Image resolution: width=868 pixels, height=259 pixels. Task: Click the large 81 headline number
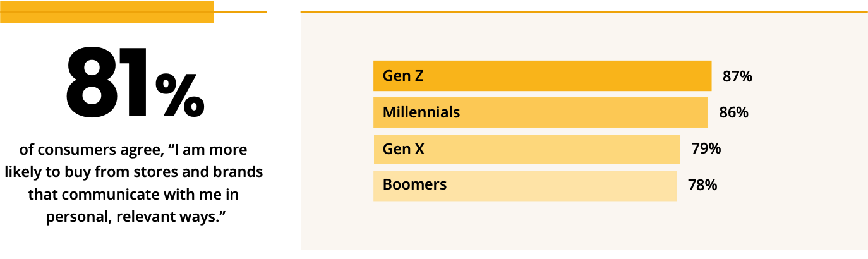[107, 85]
